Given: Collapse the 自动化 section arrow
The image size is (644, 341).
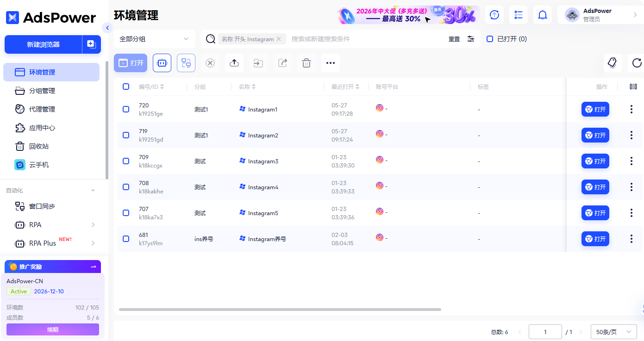Looking at the screenshot, I should coord(93,191).
